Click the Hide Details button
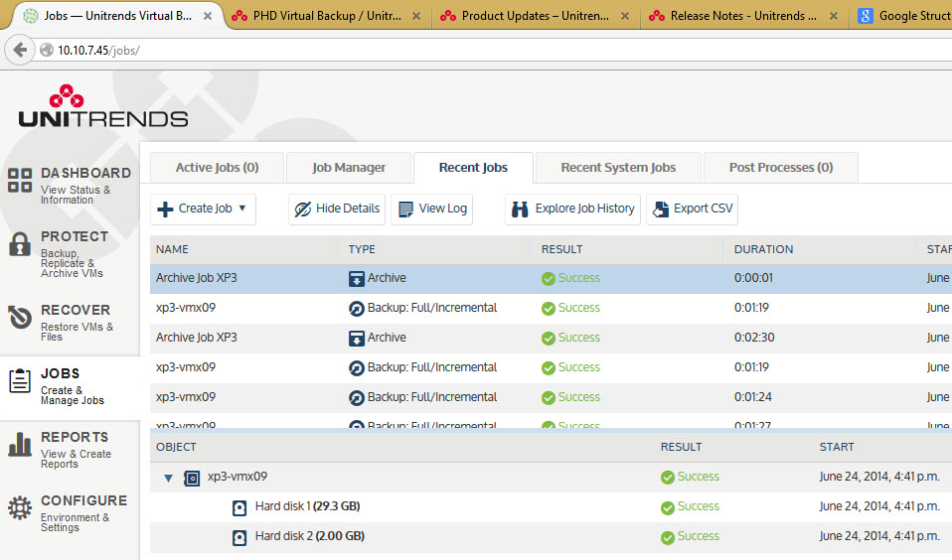Screen dimensions: 952x560 (337, 209)
